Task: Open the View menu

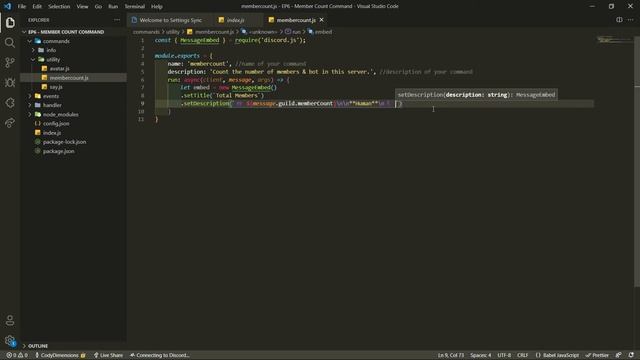Action: tap(82, 7)
